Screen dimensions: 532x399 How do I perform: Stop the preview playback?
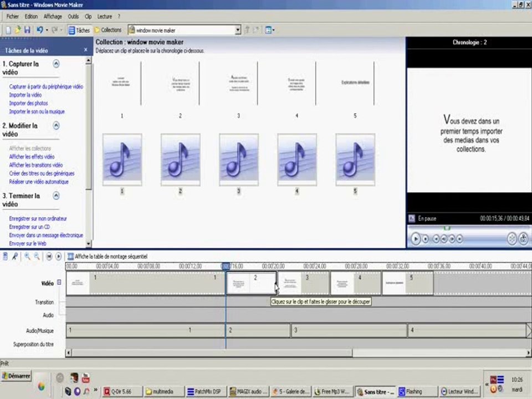[426, 239]
